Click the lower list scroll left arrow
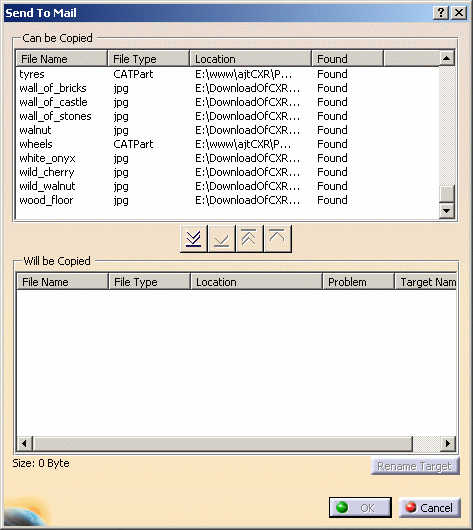This screenshot has width=473, height=530. pyautogui.click(x=24, y=443)
